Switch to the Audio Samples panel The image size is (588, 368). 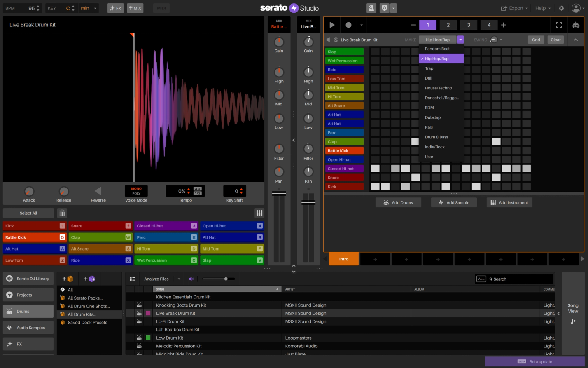pyautogui.click(x=28, y=327)
